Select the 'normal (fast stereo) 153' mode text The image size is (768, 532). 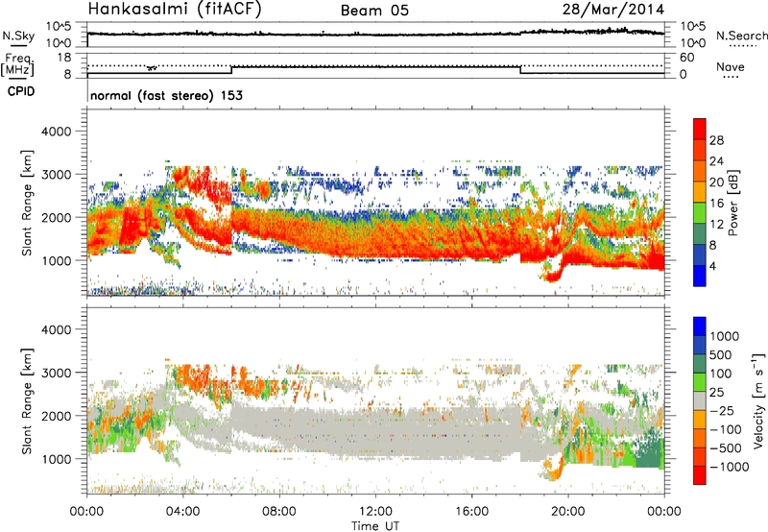point(166,95)
